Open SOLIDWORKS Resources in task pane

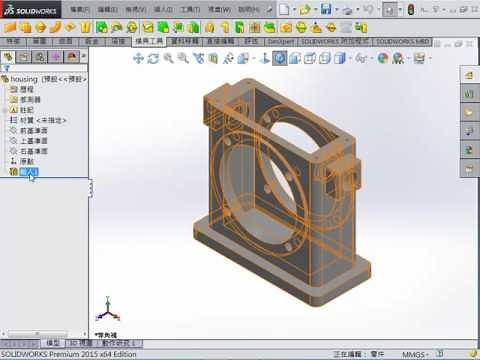pos(469,75)
